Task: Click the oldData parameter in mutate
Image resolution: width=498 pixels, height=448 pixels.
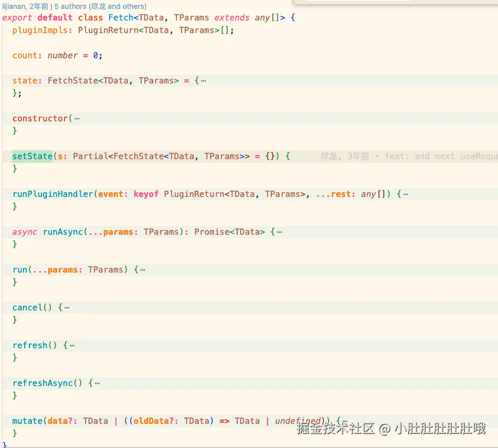Action: point(151,421)
